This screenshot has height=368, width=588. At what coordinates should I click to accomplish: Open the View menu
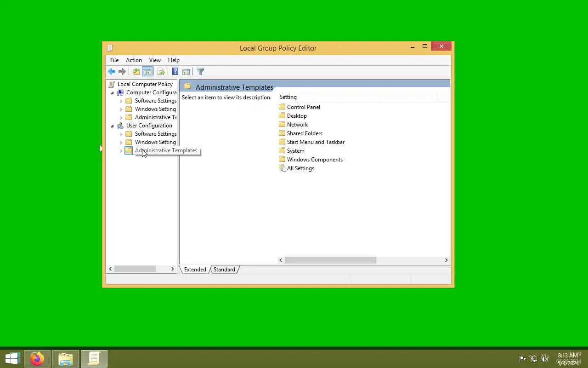pyautogui.click(x=155, y=60)
